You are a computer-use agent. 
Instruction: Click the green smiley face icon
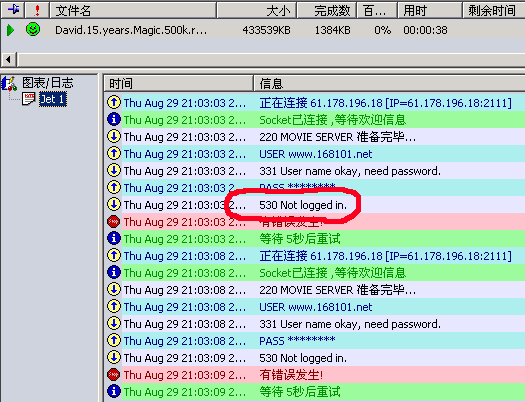point(33,29)
